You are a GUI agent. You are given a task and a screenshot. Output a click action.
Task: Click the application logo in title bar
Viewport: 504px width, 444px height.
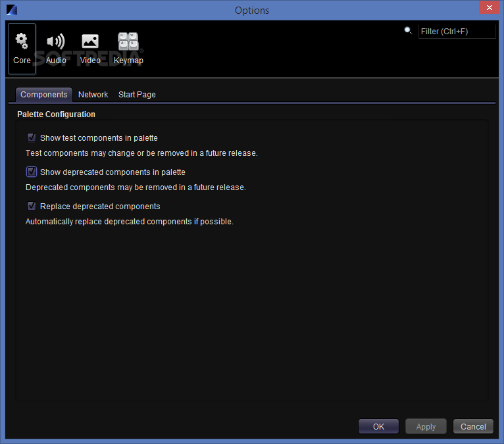(x=12, y=10)
